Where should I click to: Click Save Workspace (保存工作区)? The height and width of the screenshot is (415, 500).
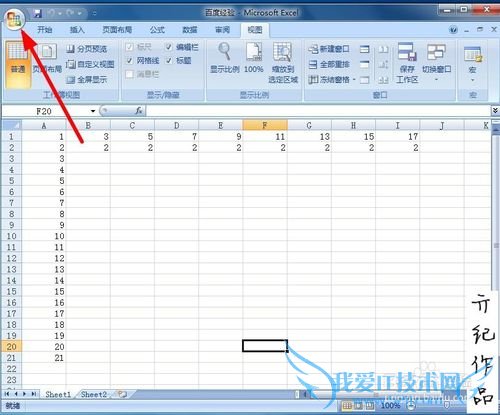[407, 63]
